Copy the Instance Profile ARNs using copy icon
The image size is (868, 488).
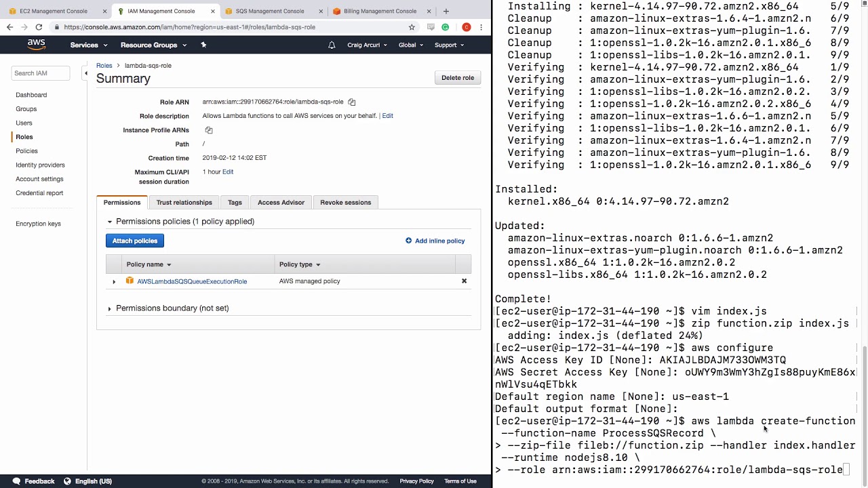tap(208, 130)
